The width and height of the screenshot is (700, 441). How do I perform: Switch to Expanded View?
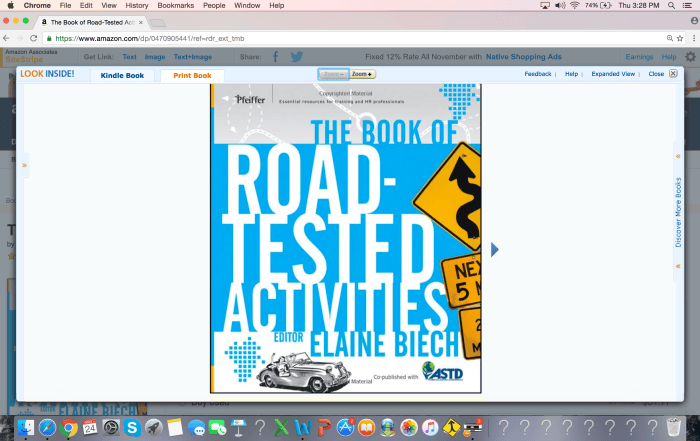pyautogui.click(x=613, y=74)
